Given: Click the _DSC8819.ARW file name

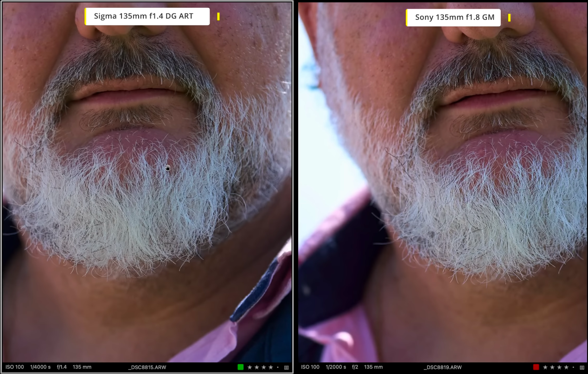Looking at the screenshot, I should click(442, 367).
